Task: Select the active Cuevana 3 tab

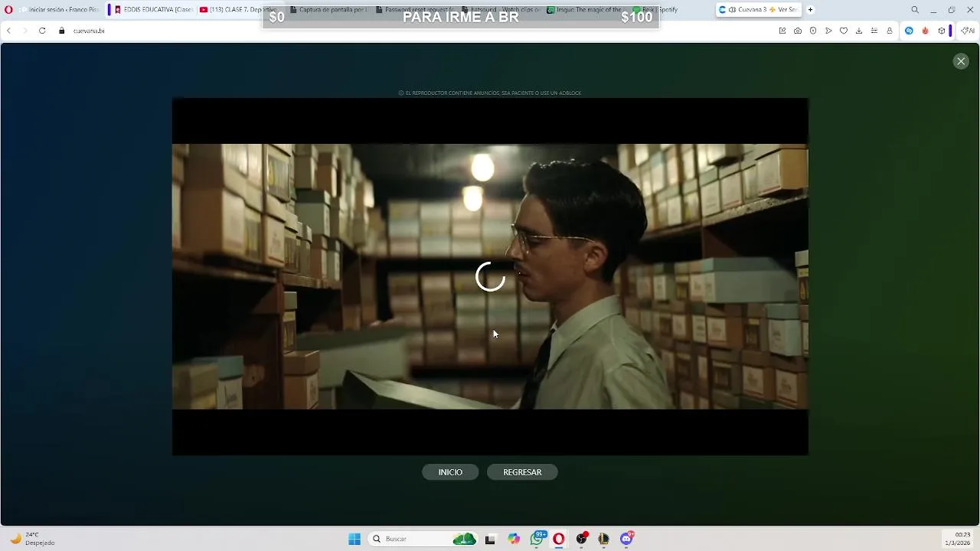Action: (758, 10)
